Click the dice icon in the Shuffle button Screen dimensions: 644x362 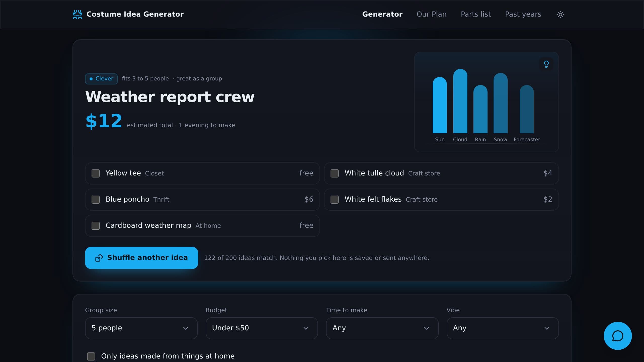[99, 258]
